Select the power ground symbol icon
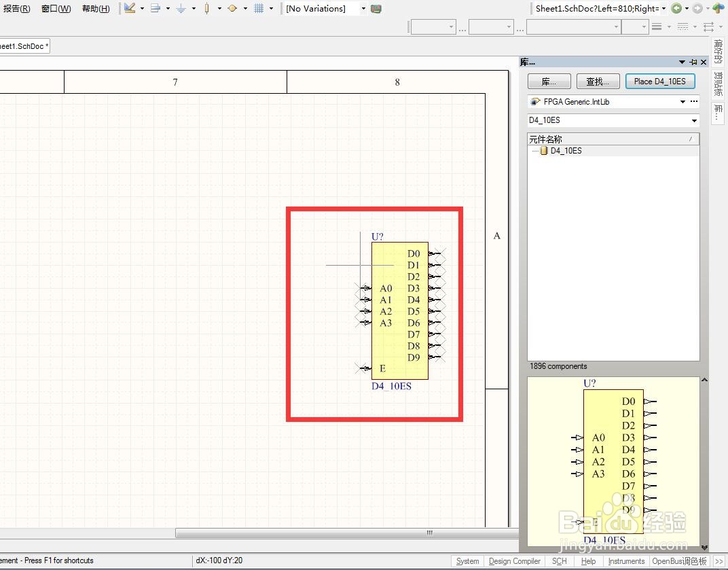The width and height of the screenshot is (728, 570). (x=181, y=8)
